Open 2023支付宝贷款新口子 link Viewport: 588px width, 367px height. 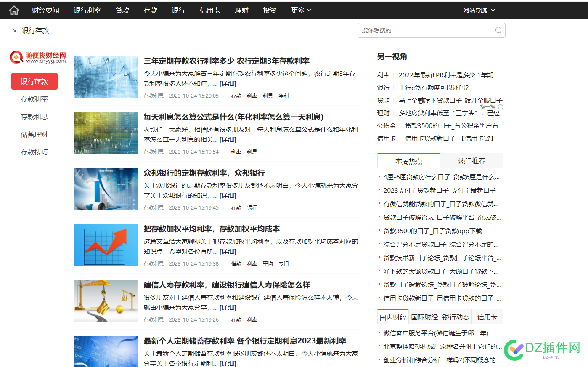click(440, 191)
